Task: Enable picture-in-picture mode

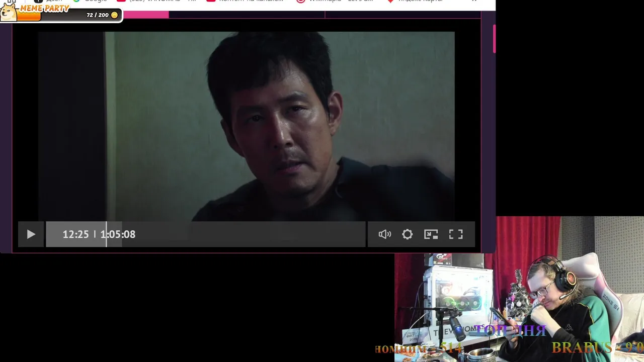Action: click(x=431, y=234)
